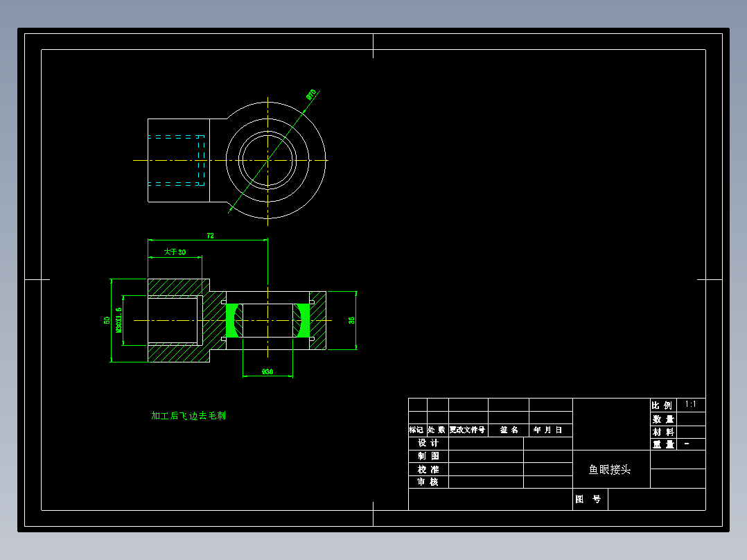Select the '数量' label cell
Screen dimensions: 747x560
pyautogui.click(x=663, y=419)
